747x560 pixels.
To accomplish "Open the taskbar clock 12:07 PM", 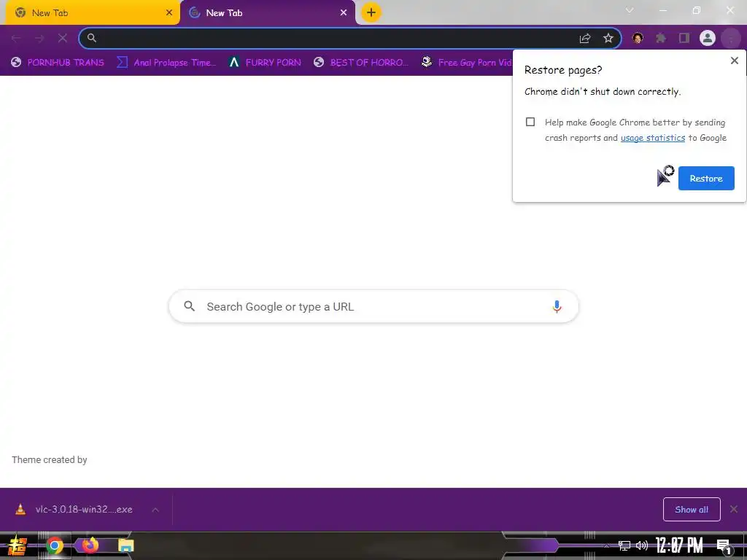I will click(x=679, y=545).
